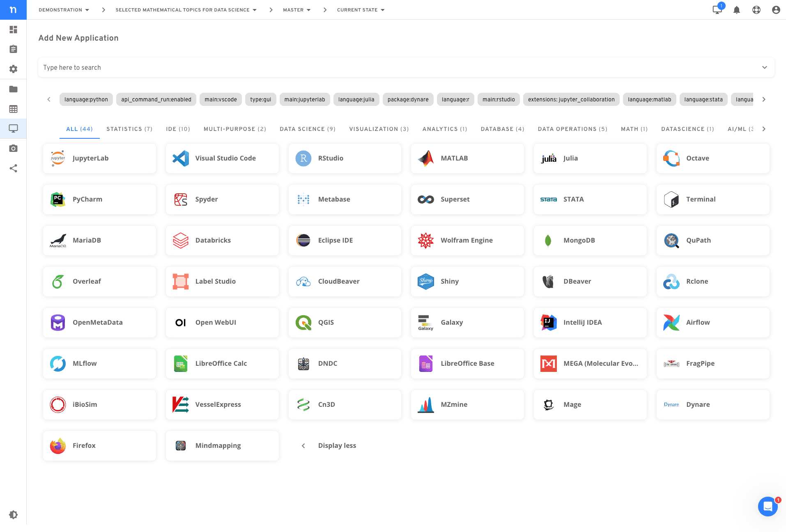Filter by the api_command_run:enabled tag
Image resolution: width=786 pixels, height=532 pixels.
[x=156, y=99]
